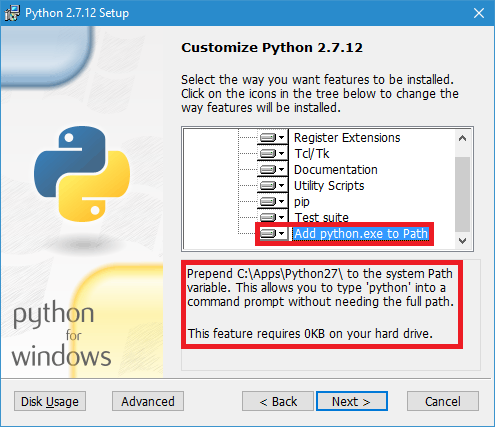The image size is (495, 427).
Task: Click the Back button
Action: [x=278, y=401]
